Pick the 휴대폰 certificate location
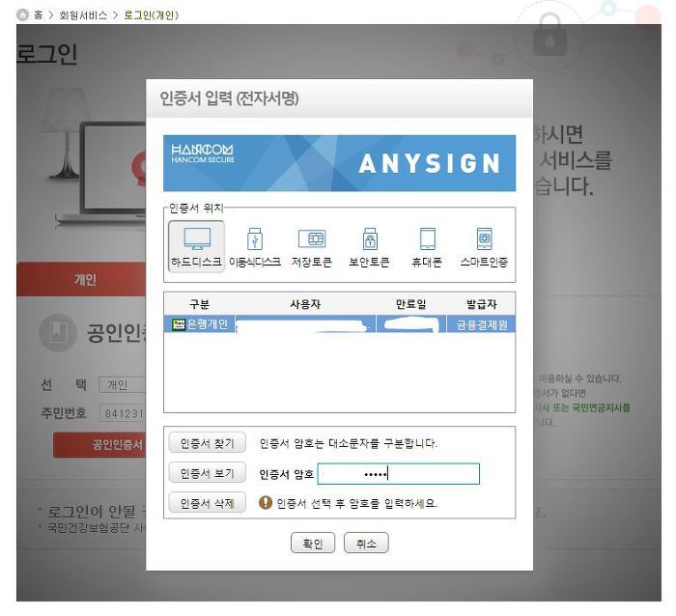This screenshot has height=616, width=676. 427,246
